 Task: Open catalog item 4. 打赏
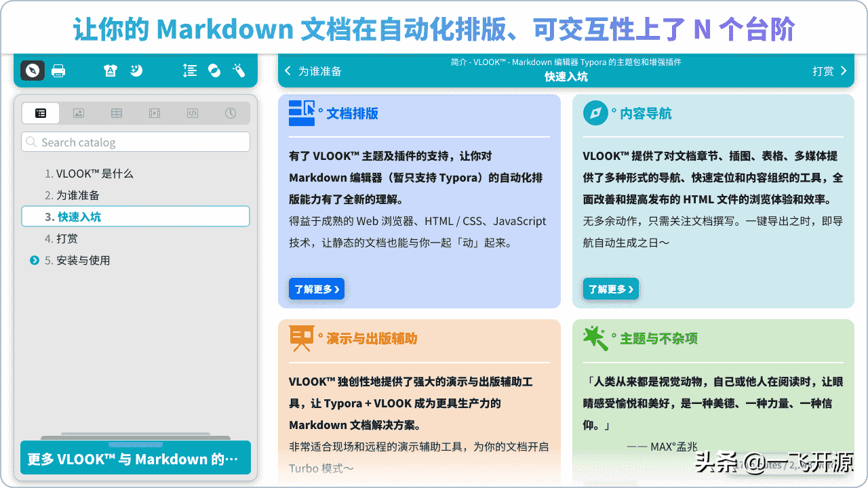(x=61, y=239)
